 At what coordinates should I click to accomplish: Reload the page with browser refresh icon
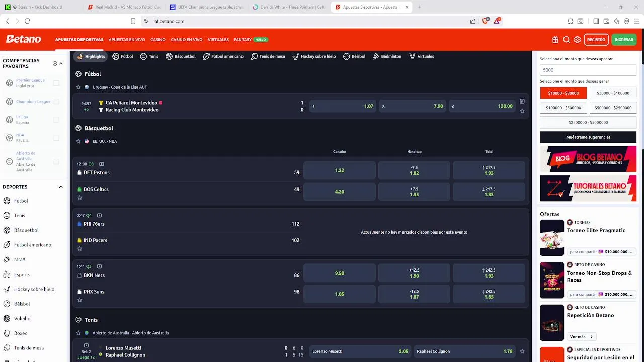pyautogui.click(x=27, y=21)
